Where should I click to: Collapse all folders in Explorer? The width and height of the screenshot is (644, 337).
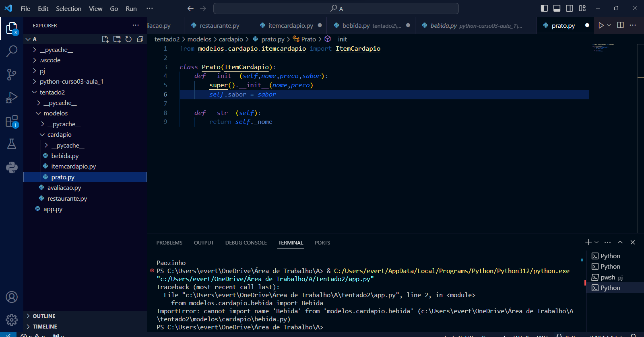tap(140, 39)
